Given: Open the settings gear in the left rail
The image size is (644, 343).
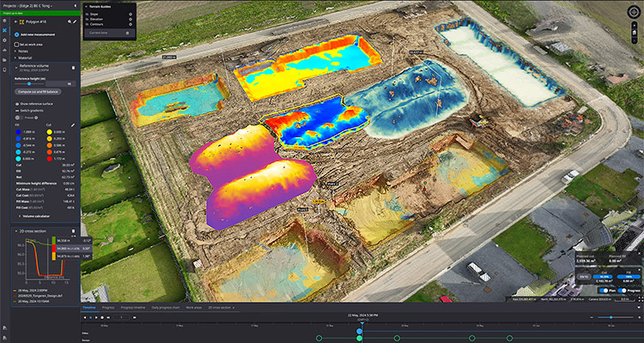Looking at the screenshot, I should coord(4,40).
